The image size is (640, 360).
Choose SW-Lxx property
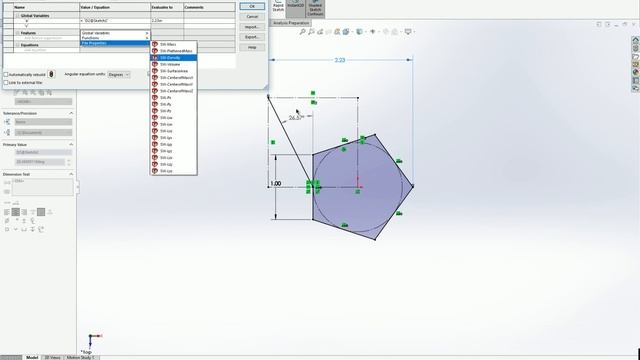click(x=174, y=118)
